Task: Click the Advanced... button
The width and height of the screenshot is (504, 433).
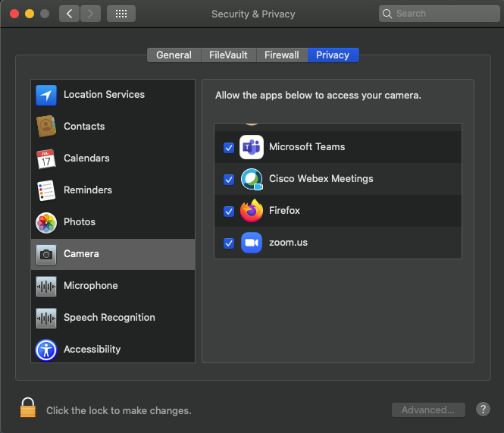Action: (428, 409)
